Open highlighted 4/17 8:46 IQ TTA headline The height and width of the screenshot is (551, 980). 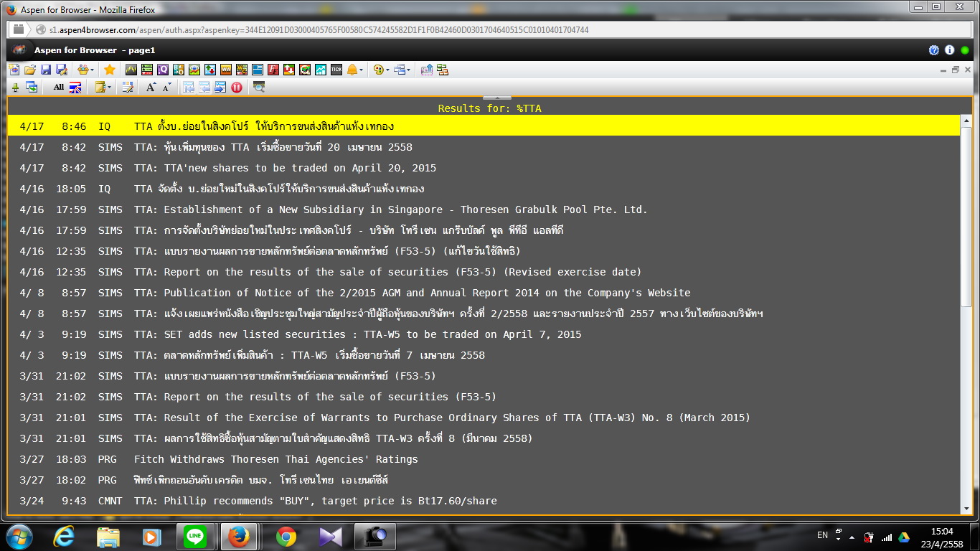[484, 126]
